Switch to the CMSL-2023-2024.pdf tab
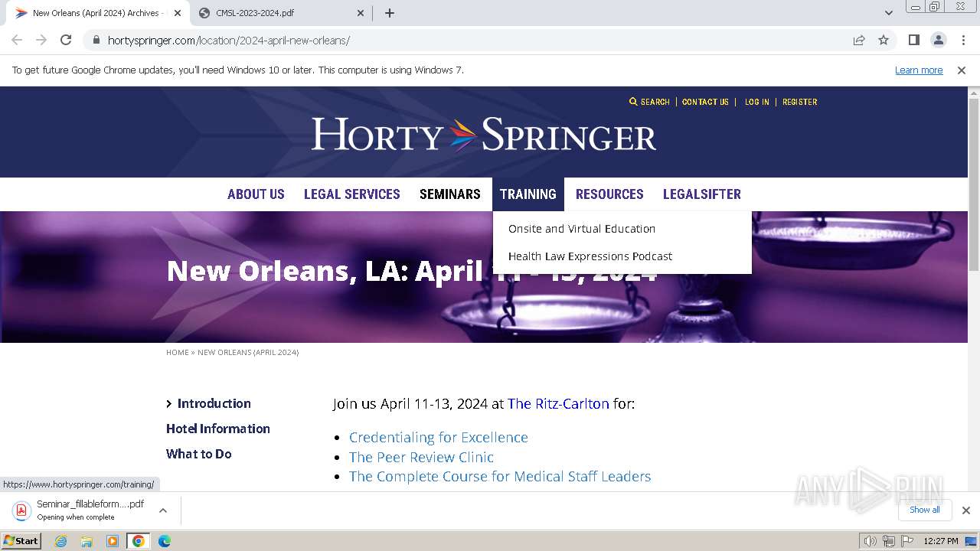Screen dimensions: 980x551 click(279, 13)
